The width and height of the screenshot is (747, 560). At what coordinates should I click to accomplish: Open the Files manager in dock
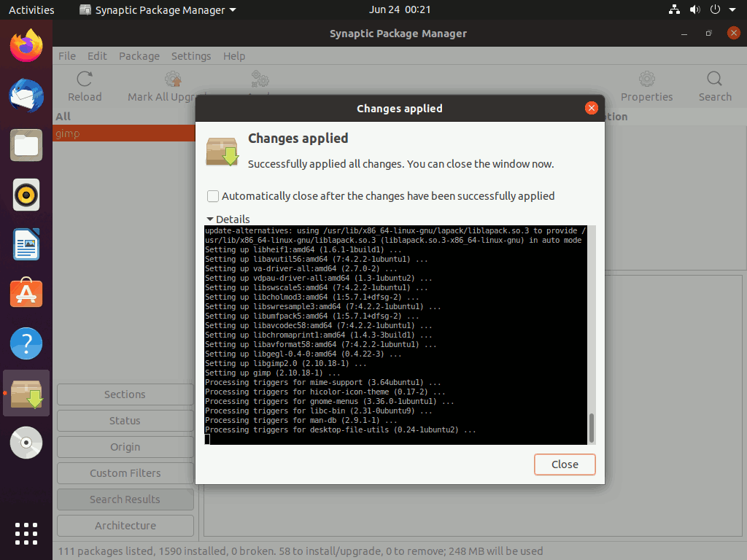26,145
